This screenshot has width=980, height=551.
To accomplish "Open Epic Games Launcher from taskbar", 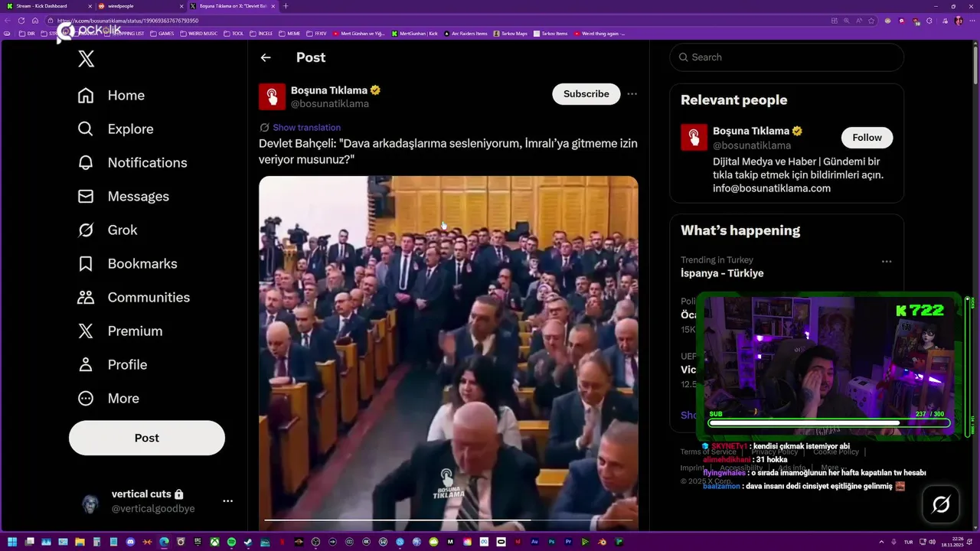I will point(198,542).
